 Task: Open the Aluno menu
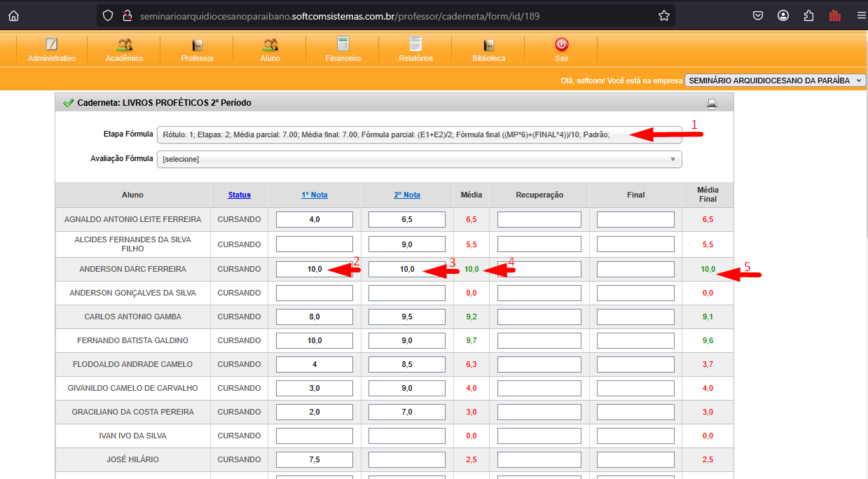click(x=270, y=49)
